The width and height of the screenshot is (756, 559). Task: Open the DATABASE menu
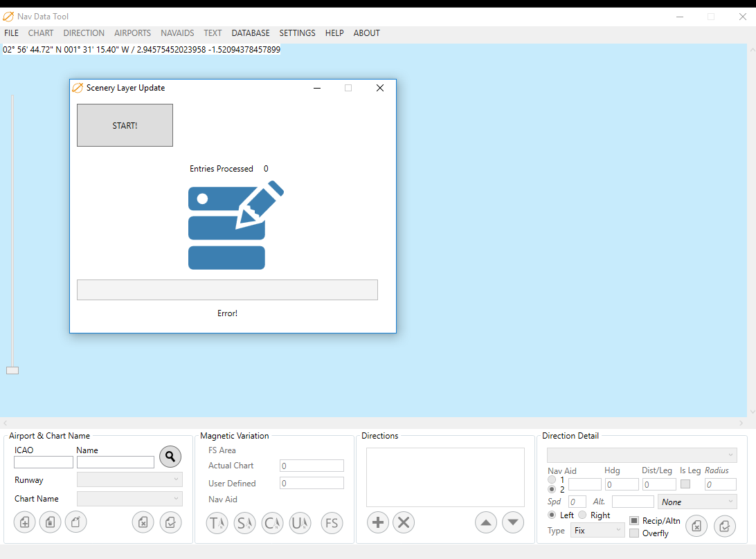[x=251, y=33]
